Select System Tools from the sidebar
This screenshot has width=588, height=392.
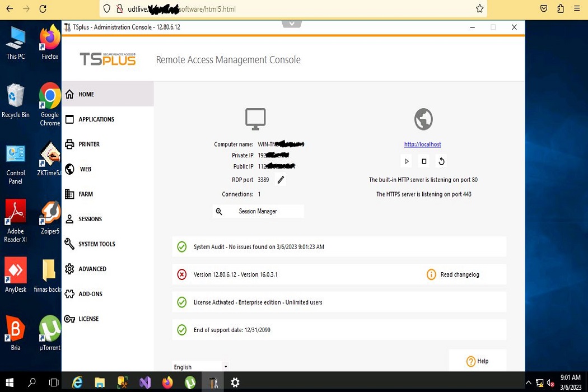pyautogui.click(x=97, y=244)
